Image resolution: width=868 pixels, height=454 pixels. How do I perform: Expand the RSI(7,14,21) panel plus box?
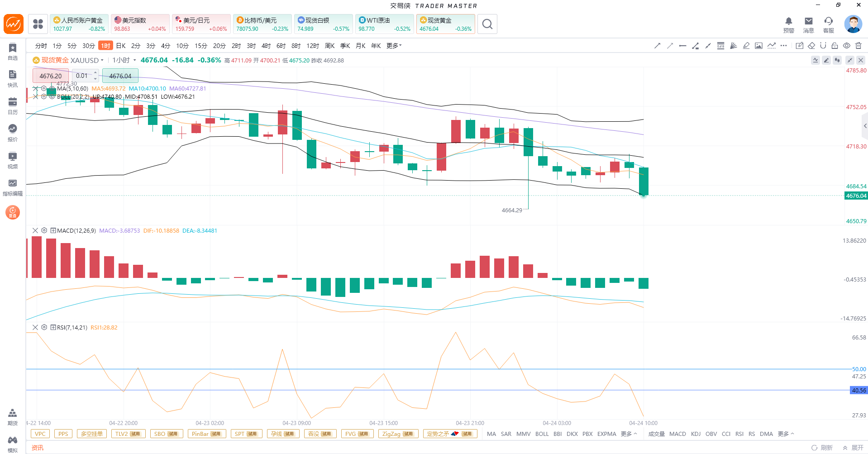[53, 328]
